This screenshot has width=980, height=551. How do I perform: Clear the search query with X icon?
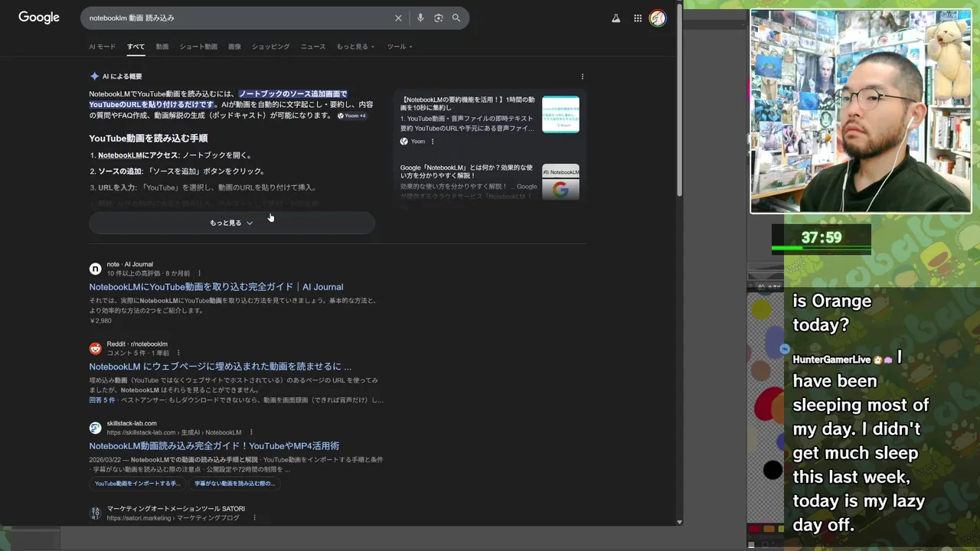click(x=398, y=18)
